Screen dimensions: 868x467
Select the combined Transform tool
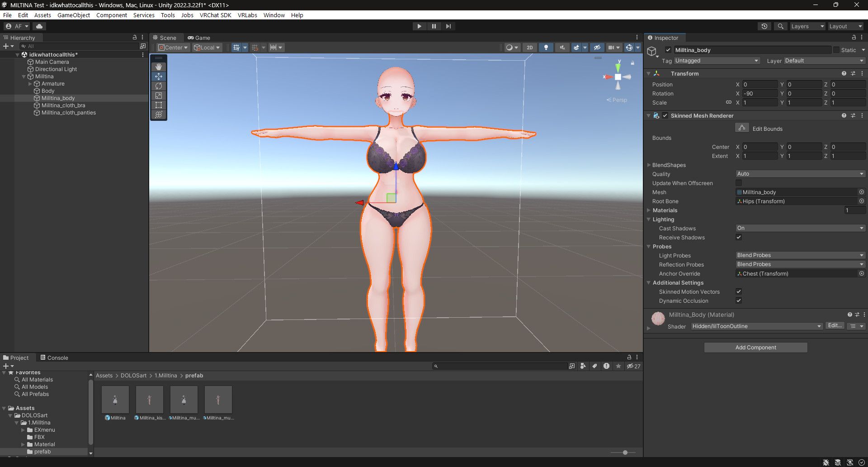click(x=159, y=114)
